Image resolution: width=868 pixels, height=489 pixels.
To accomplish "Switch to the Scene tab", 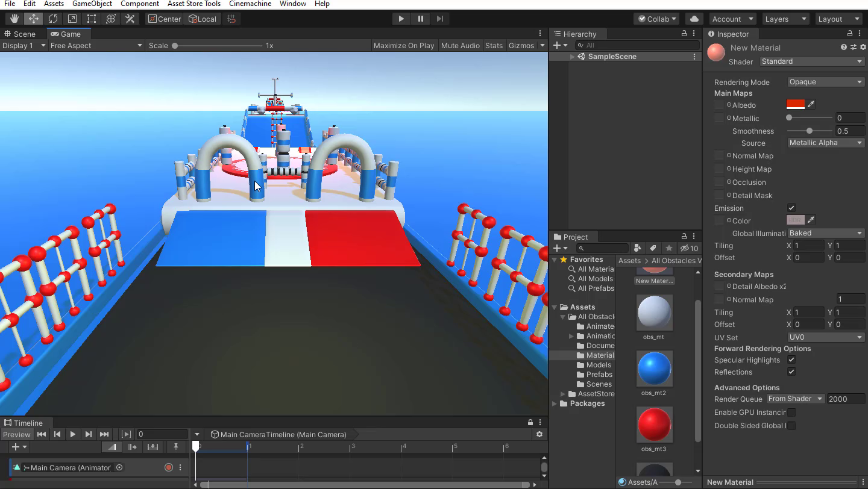I will [x=20, y=34].
